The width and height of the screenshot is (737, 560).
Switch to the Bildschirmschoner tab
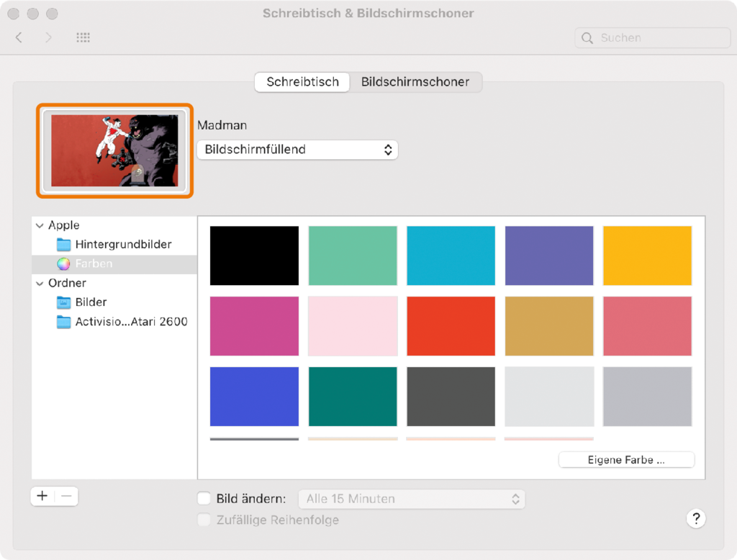(415, 82)
